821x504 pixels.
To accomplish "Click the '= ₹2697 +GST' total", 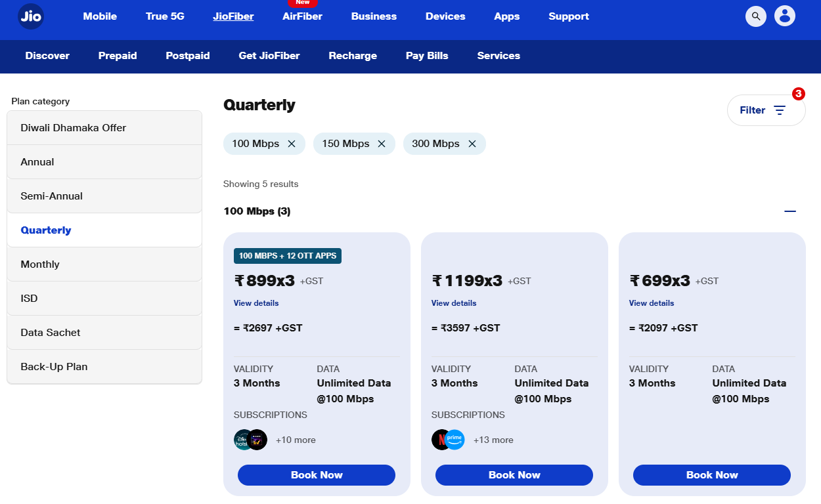I will [x=268, y=328].
